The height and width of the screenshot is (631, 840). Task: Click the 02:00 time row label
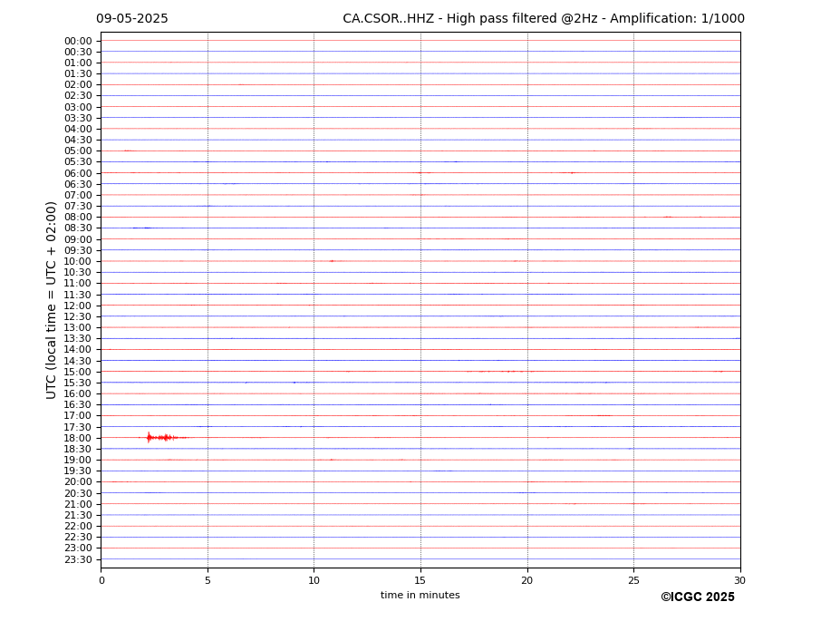78,84
